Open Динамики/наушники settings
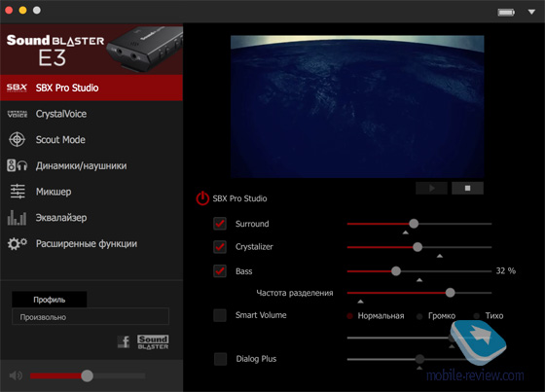This screenshot has width=545, height=392. (91, 165)
